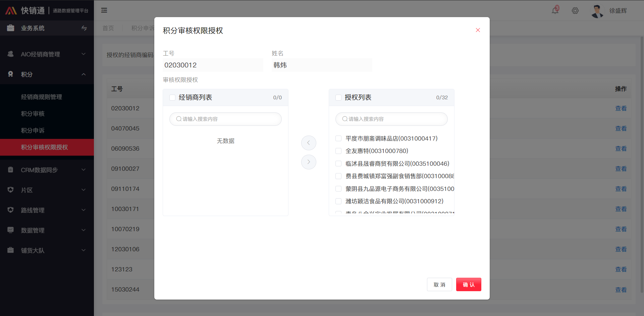Check 蒙阴县九品源电子商务有限公司 item
644x316 pixels.
(x=338, y=189)
